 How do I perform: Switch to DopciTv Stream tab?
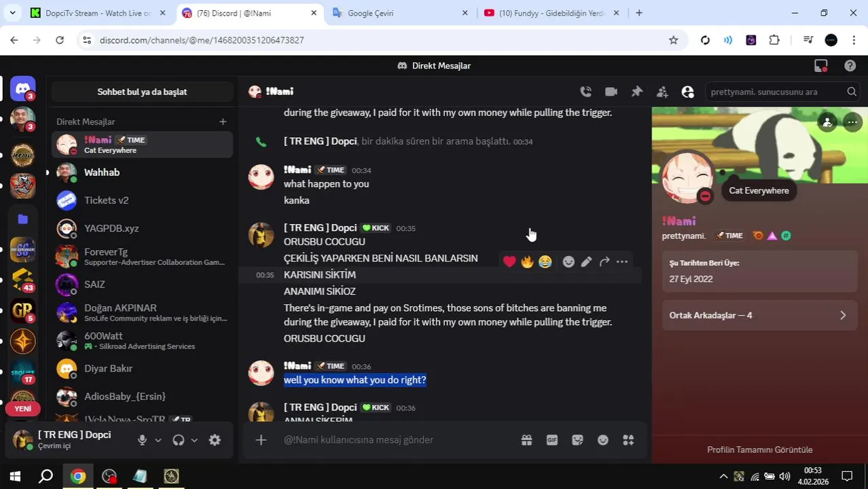(x=99, y=13)
